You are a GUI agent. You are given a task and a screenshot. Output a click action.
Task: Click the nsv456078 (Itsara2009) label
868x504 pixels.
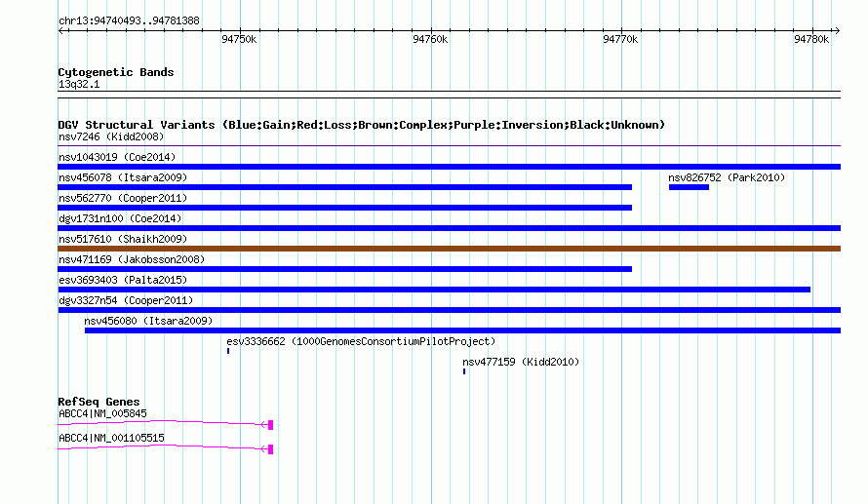123,177
